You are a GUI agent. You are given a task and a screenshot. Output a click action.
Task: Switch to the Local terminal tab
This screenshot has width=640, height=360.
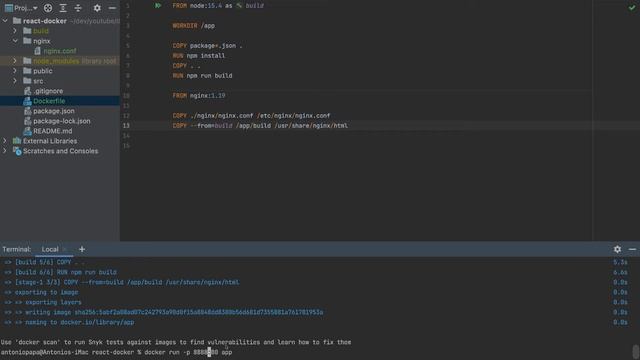(x=50, y=249)
